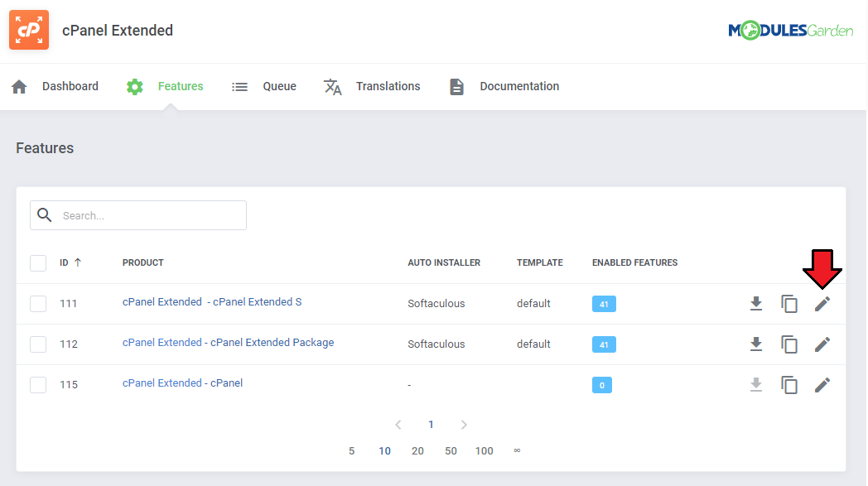Show unlimited entries with infinity option

coord(517,450)
